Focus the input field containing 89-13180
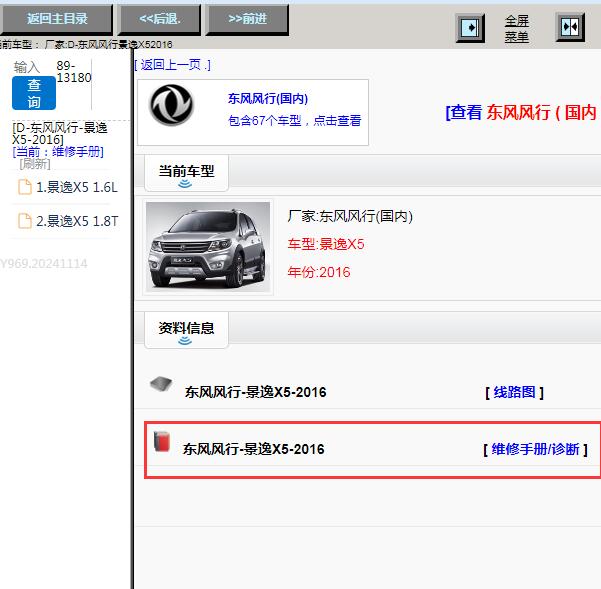The width and height of the screenshot is (601, 589). pyautogui.click(x=74, y=84)
